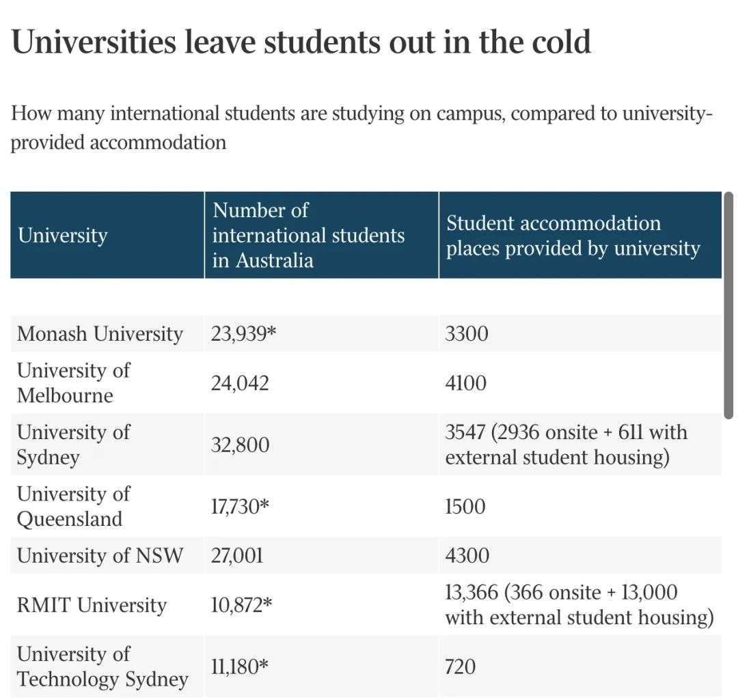Click the 3547 accommodation cell for Sydney

(566, 445)
